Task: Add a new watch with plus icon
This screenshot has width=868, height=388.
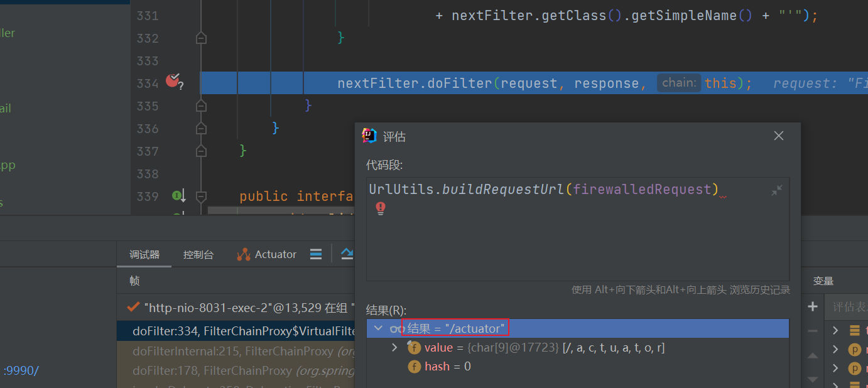Action: (813, 306)
